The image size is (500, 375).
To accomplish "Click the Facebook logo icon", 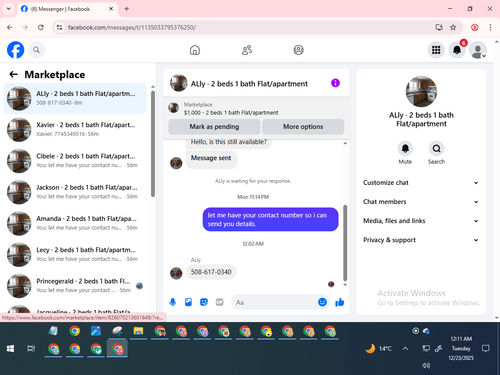I will tap(15, 50).
